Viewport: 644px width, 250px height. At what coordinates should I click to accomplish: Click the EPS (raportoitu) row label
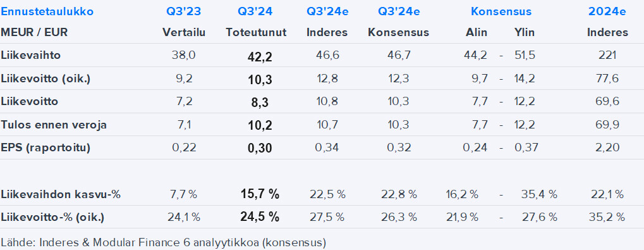coord(46,147)
